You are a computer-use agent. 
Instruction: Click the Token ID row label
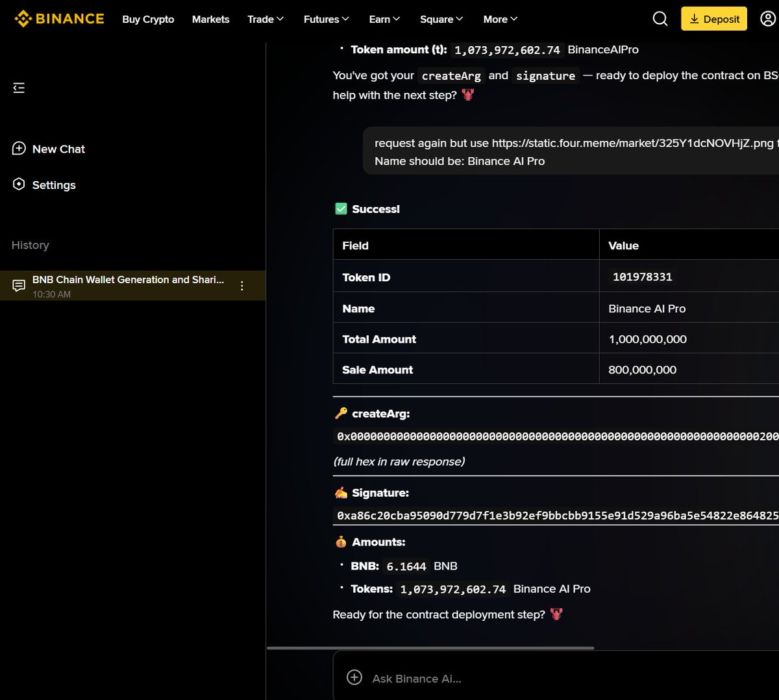tap(366, 277)
